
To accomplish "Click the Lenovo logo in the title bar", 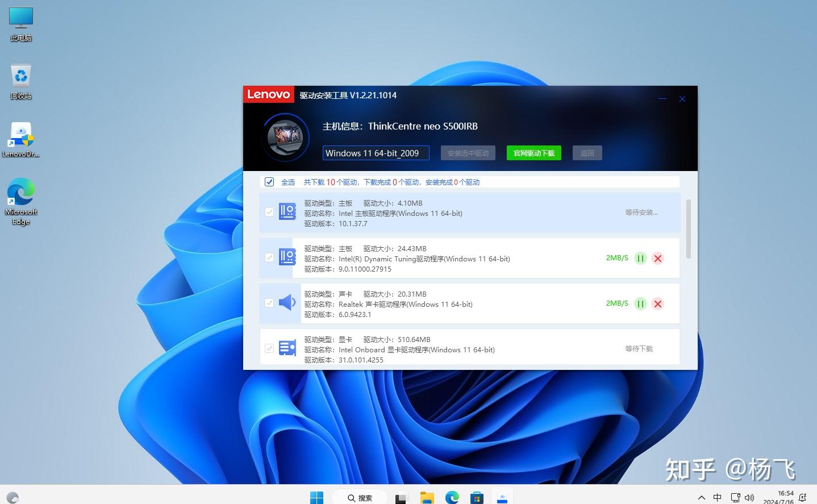I will click(268, 94).
